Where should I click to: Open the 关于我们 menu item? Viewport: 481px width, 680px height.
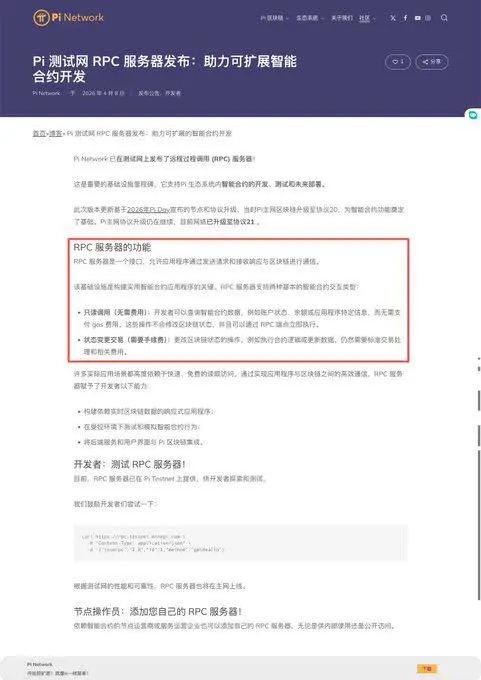(342, 18)
